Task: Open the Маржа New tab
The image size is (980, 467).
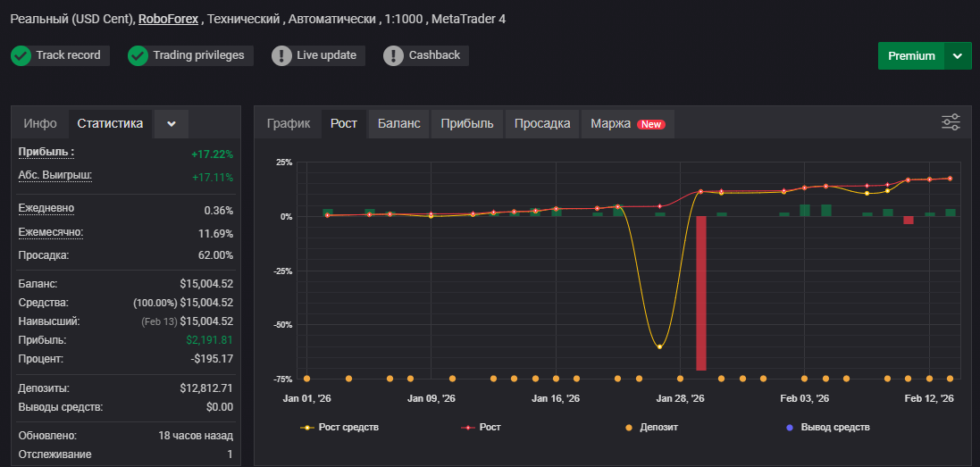Action: click(627, 123)
